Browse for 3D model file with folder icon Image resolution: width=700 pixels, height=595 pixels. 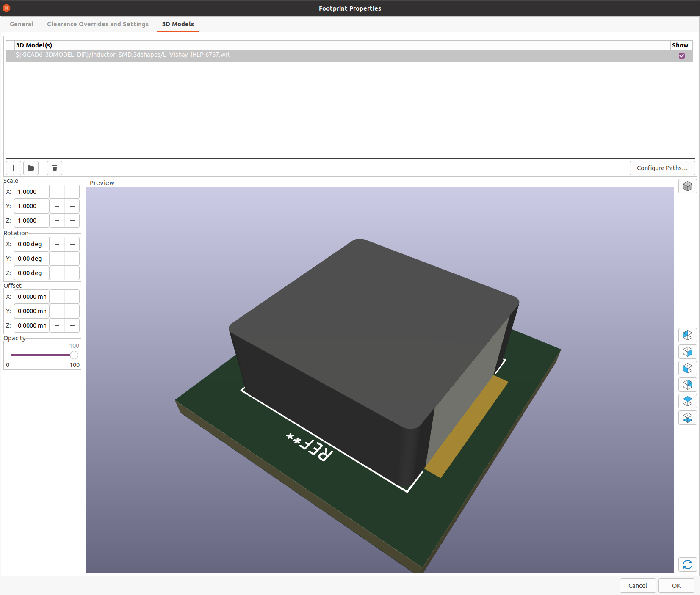(x=31, y=168)
